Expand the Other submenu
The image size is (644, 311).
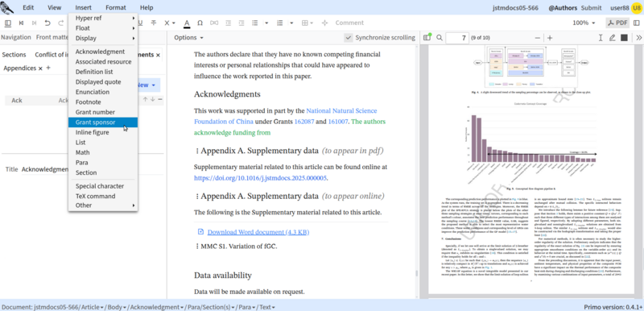[x=103, y=205]
